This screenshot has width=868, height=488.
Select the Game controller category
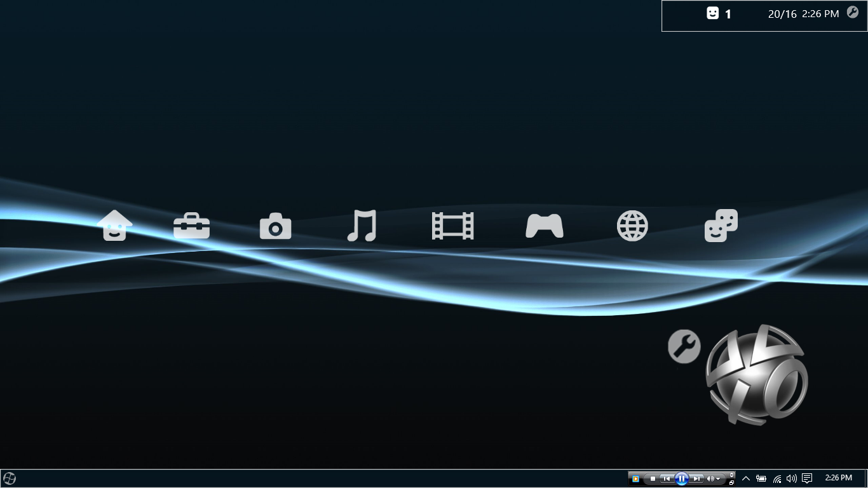coord(545,226)
